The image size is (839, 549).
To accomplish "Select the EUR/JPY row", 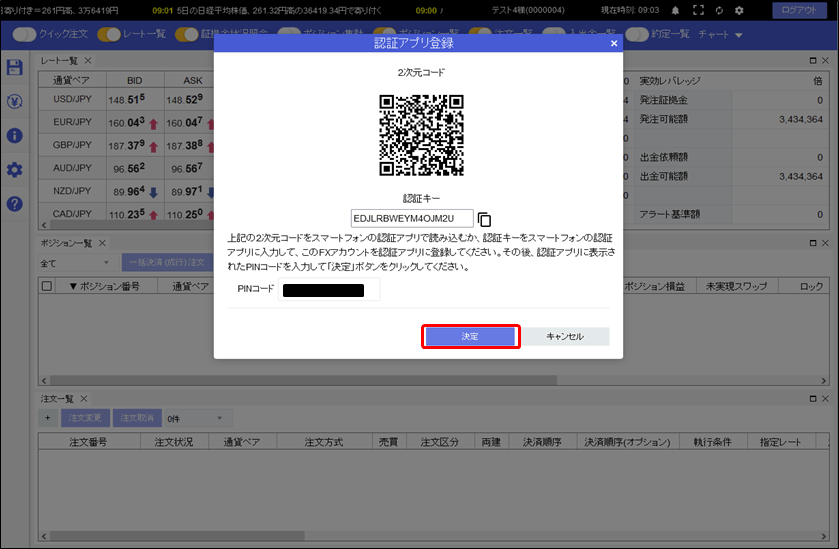I will 126,123.
